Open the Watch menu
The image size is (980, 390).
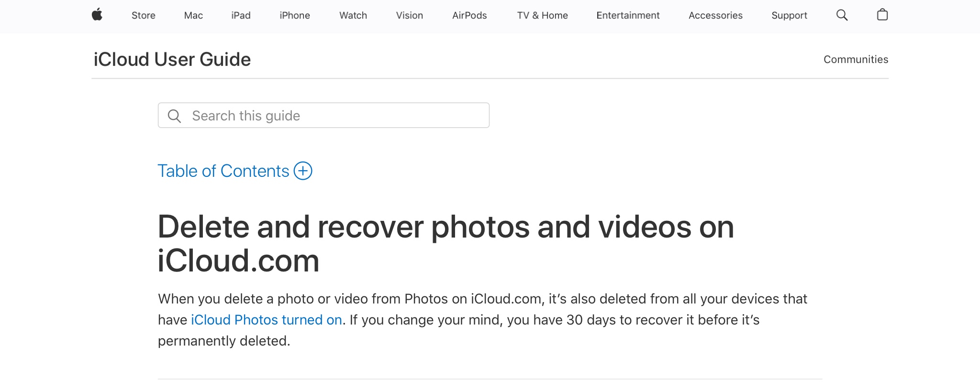(353, 15)
